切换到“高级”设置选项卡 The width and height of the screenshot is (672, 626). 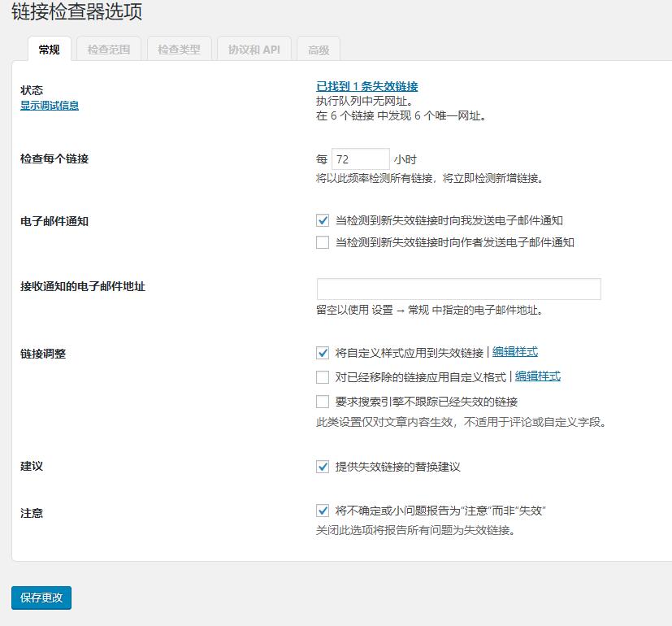(x=317, y=49)
